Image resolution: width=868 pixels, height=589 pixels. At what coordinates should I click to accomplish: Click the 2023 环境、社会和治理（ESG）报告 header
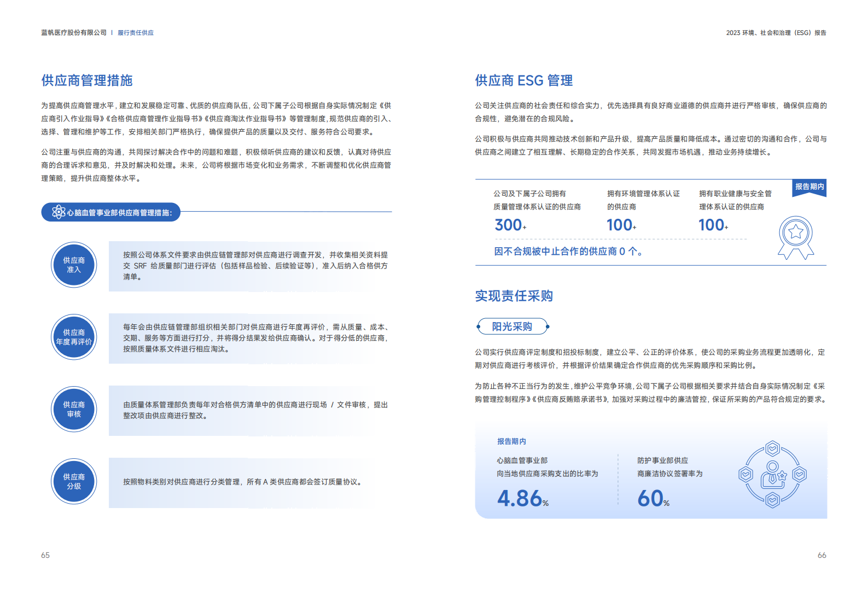[776, 33]
